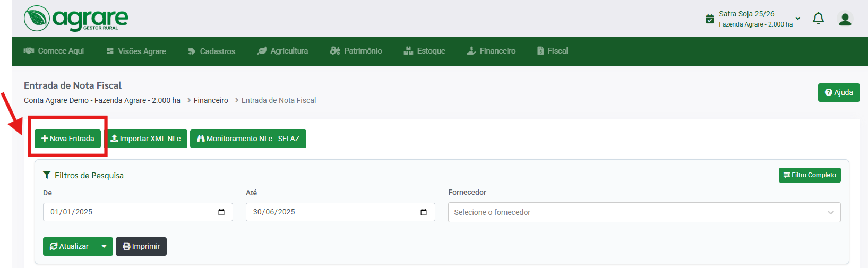868x268 pixels.
Task: Open the Cadastros menu
Action: tap(212, 51)
